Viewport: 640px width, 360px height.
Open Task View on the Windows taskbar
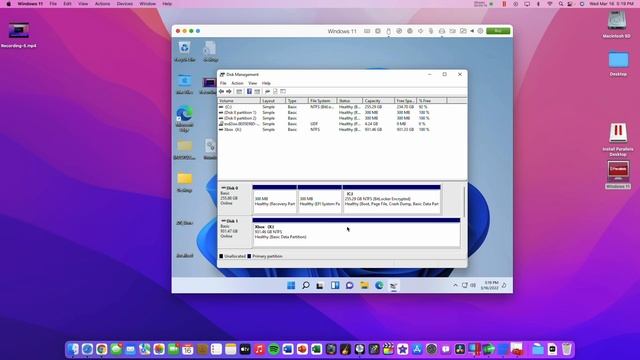click(x=320, y=285)
